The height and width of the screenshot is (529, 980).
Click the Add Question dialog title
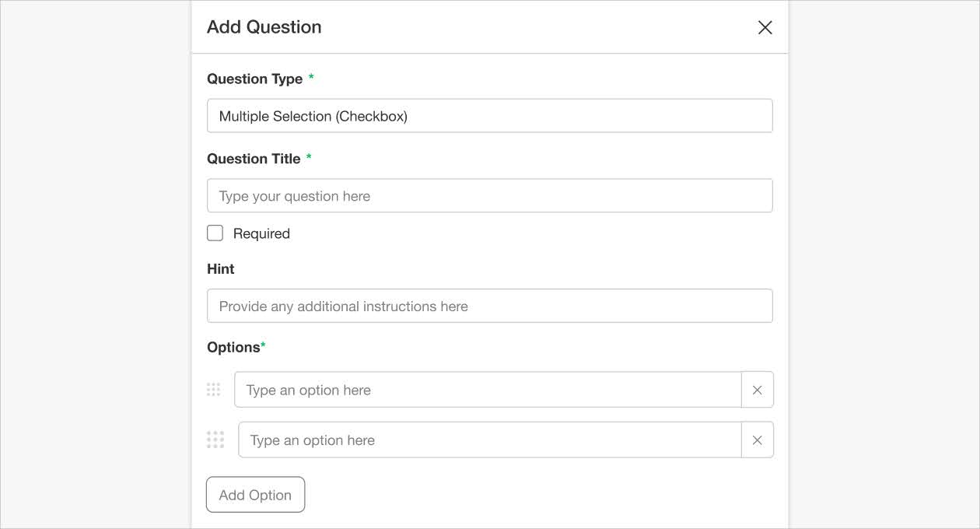coord(264,26)
